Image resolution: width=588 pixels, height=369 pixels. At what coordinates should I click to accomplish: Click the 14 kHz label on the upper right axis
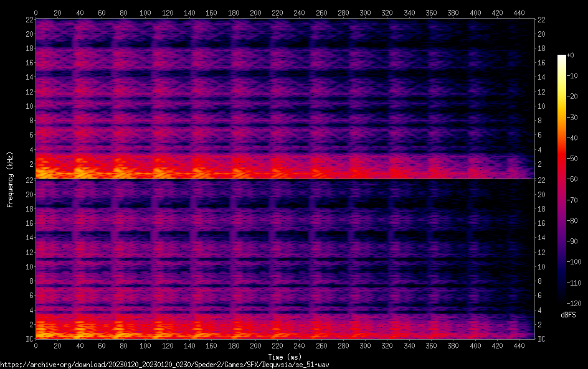tap(542, 77)
